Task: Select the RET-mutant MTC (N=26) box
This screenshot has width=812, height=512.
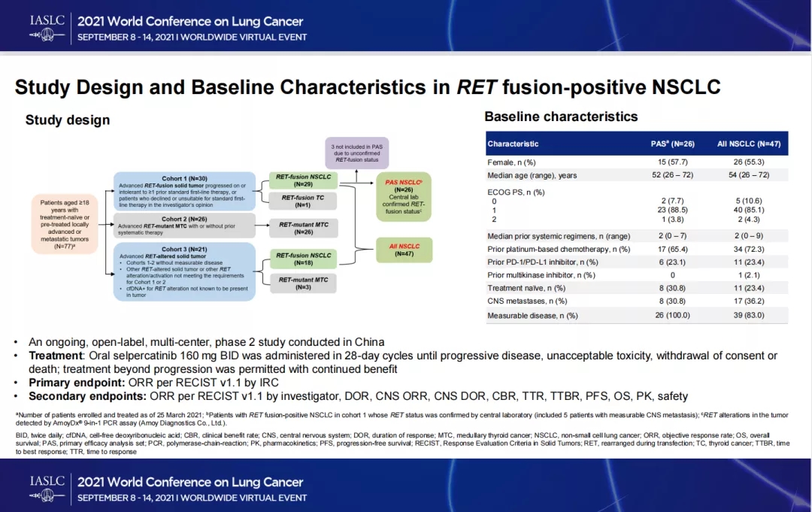Action: (303, 228)
